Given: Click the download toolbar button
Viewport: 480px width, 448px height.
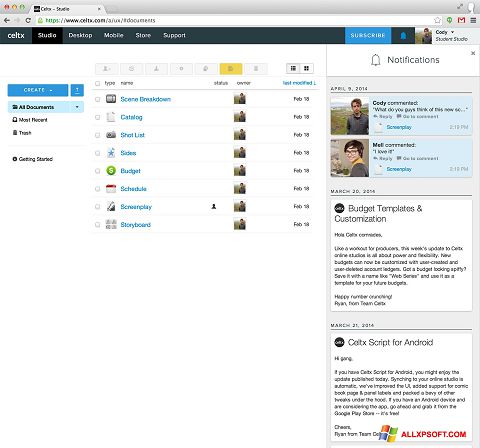Looking at the screenshot, I should tap(156, 69).
